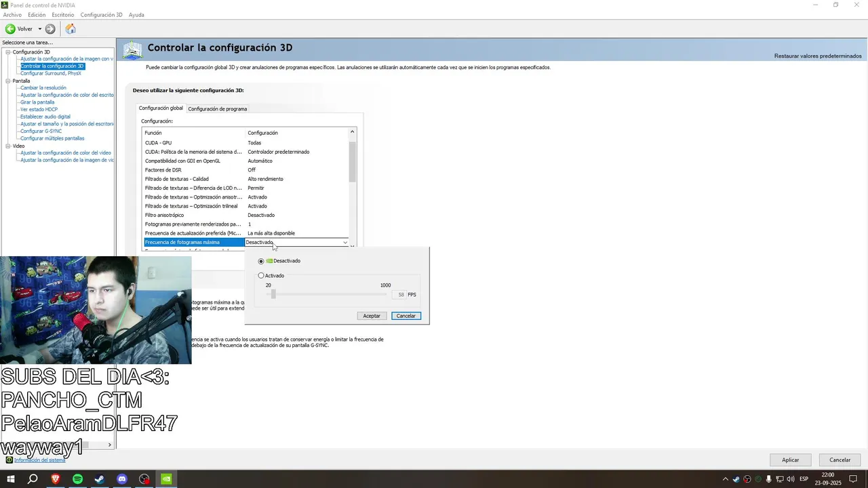
Task: Click the Aplicar button
Action: pyautogui.click(x=791, y=460)
